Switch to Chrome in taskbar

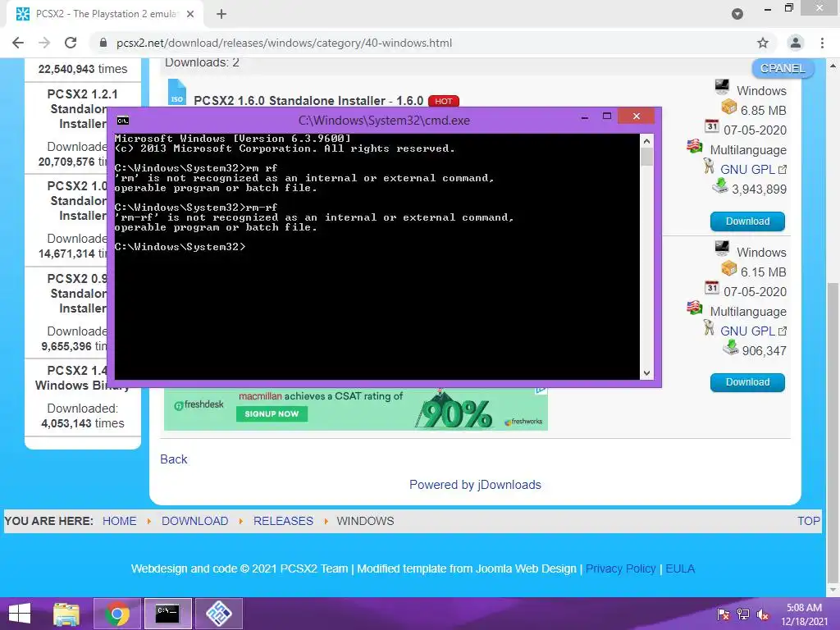coord(117,614)
